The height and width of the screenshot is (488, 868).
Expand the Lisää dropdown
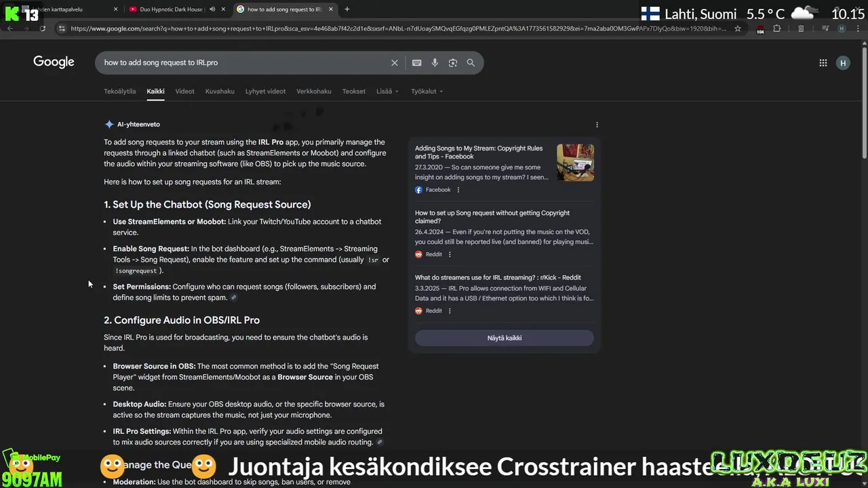click(387, 91)
